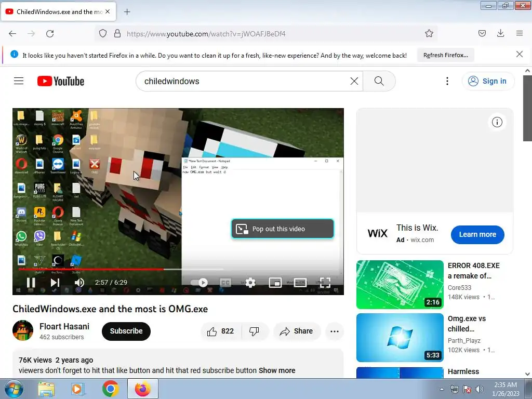Open ad info circle icon
The image size is (532, 399).
[497, 122]
